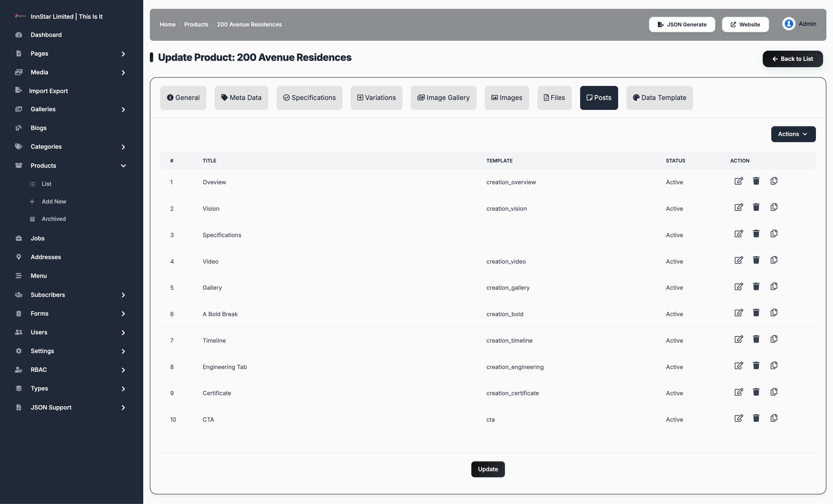Open the Actions dropdown

pyautogui.click(x=793, y=134)
